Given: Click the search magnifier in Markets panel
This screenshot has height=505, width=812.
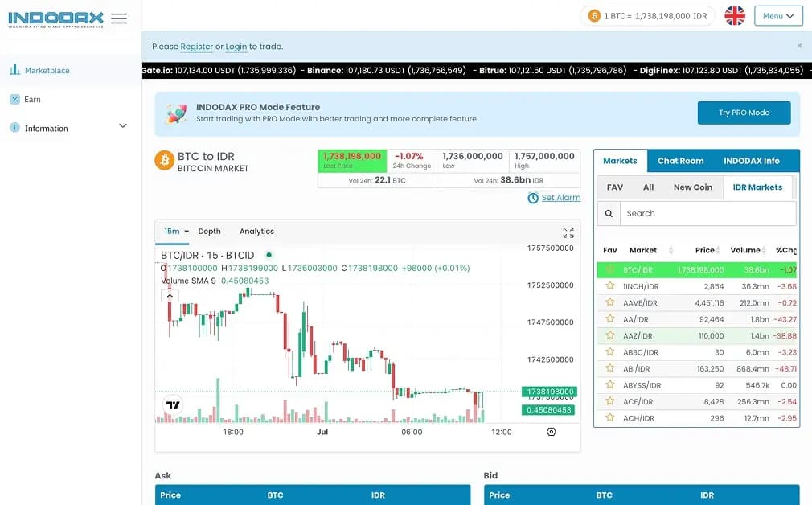Looking at the screenshot, I should click(609, 213).
